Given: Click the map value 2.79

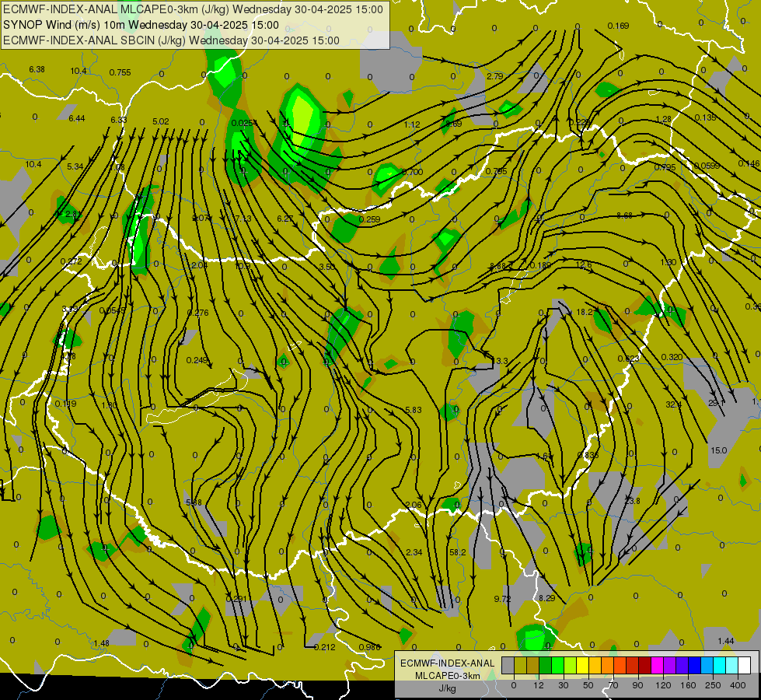Looking at the screenshot, I should coord(495,76).
